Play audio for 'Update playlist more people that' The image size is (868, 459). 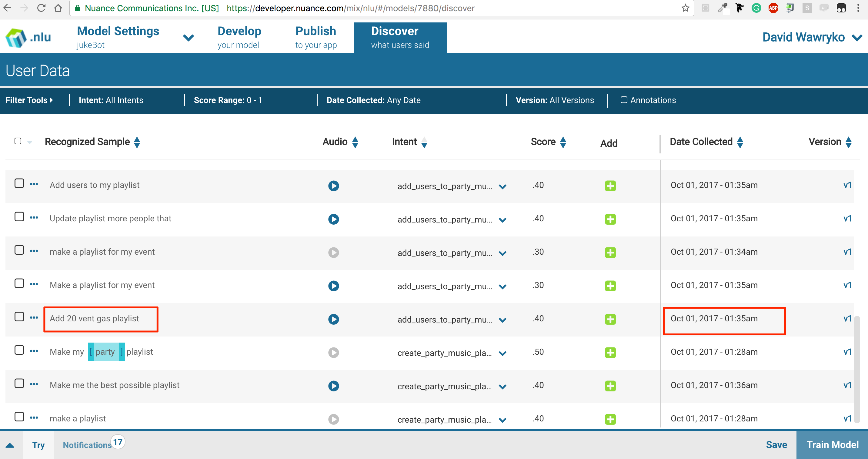coord(333,219)
